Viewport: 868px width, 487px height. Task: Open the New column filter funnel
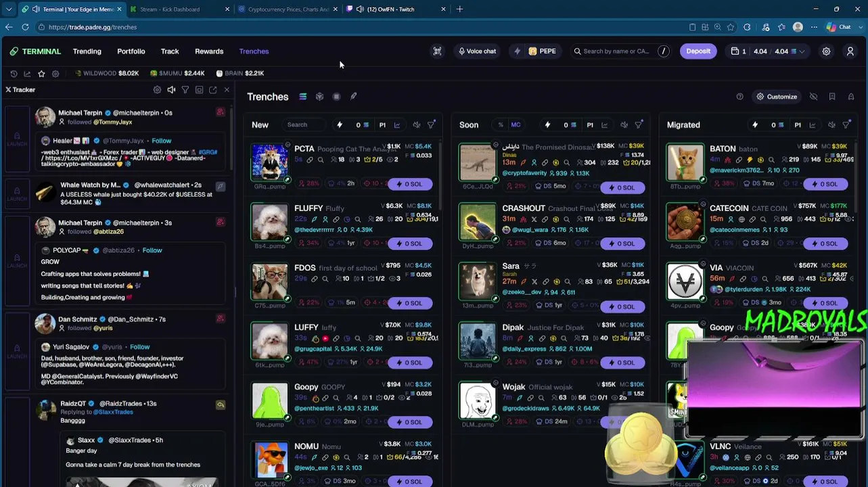click(x=431, y=125)
